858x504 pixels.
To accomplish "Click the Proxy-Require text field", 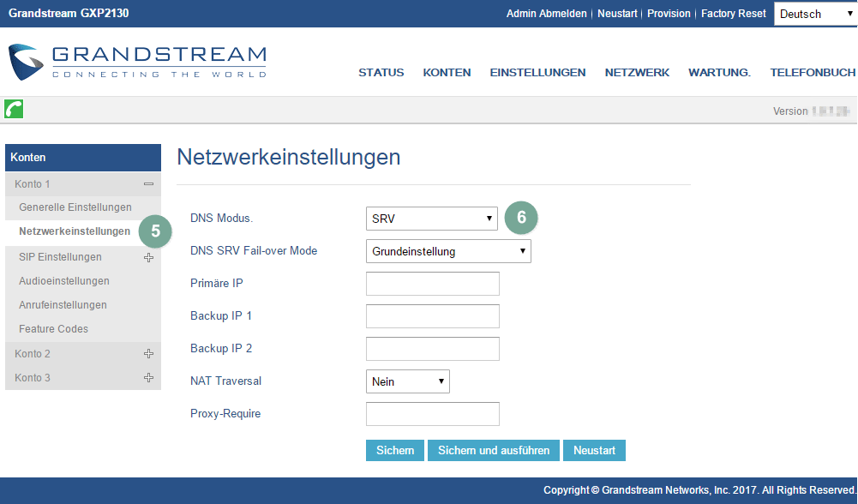I will pos(432,414).
